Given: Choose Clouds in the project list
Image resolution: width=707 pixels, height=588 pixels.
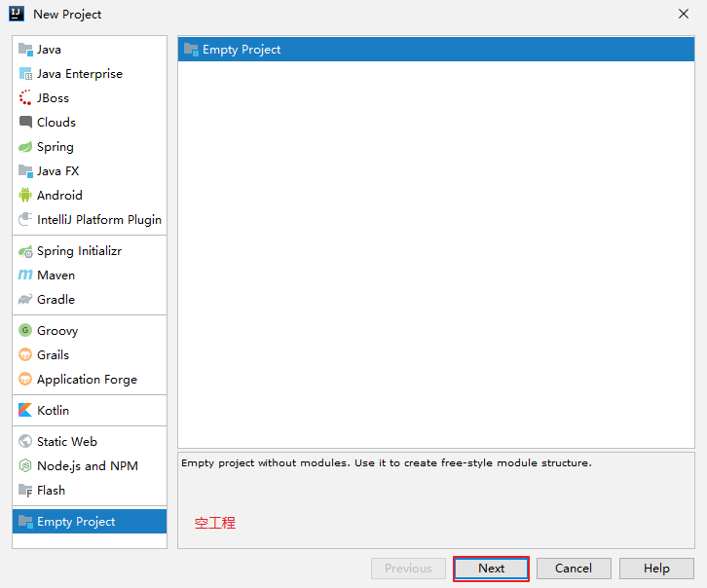Looking at the screenshot, I should (x=56, y=123).
